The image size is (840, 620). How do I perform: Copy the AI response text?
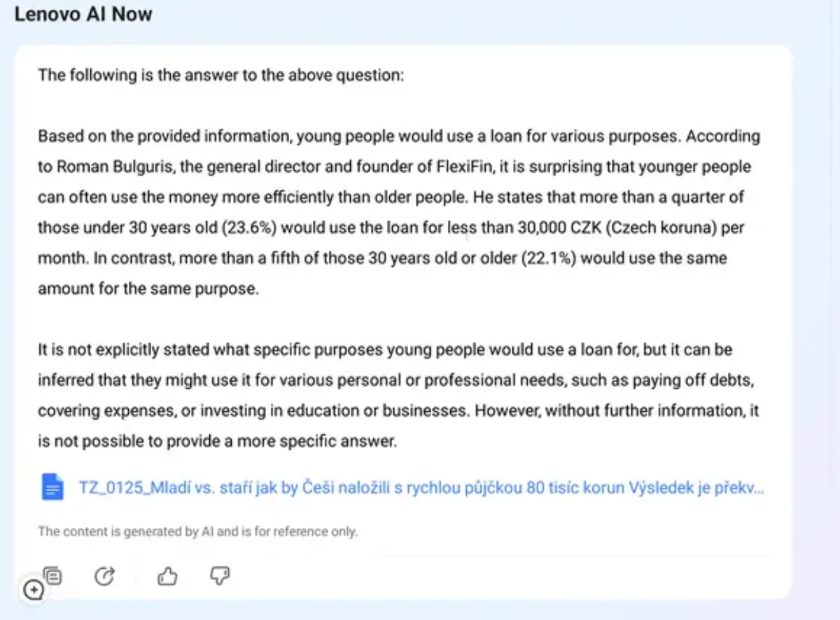[x=53, y=576]
